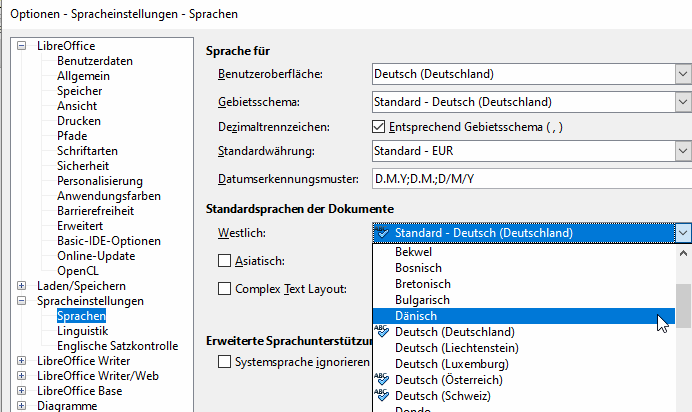Screen dimensions: 692x412
Task: Open Barrierefreiheit in options tree
Action: (x=95, y=211)
